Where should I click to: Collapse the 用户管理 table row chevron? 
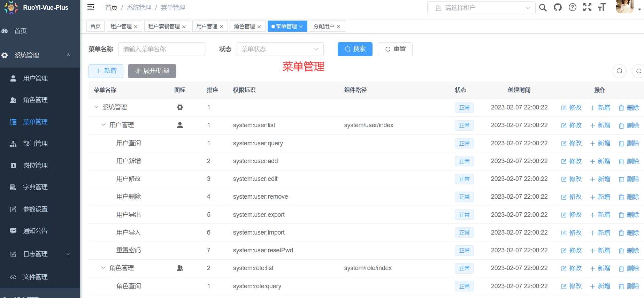pos(103,125)
